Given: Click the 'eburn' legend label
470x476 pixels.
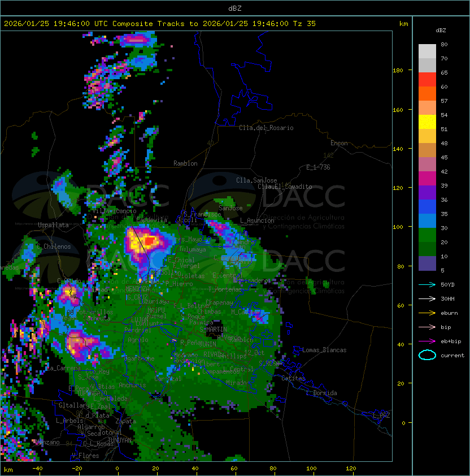Looking at the screenshot, I should click(449, 313).
